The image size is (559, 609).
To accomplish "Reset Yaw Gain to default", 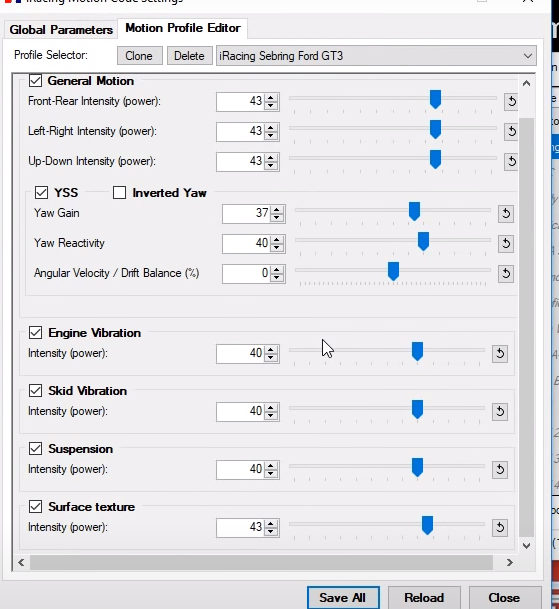I will 506,214.
